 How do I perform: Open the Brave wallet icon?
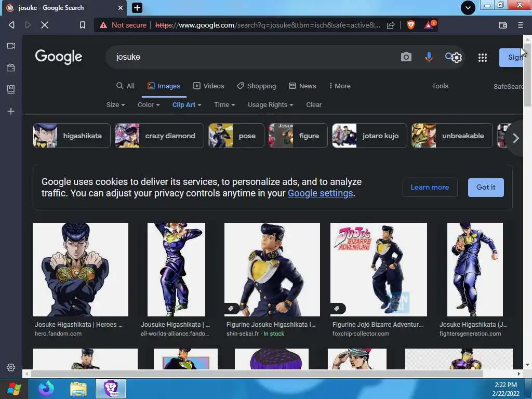(x=503, y=25)
